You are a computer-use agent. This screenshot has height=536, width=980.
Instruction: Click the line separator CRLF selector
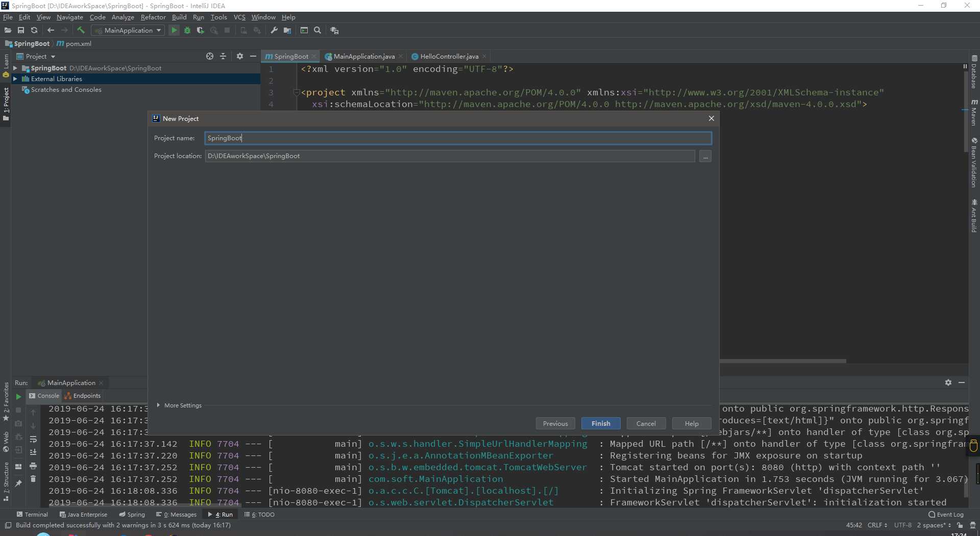tap(877, 525)
